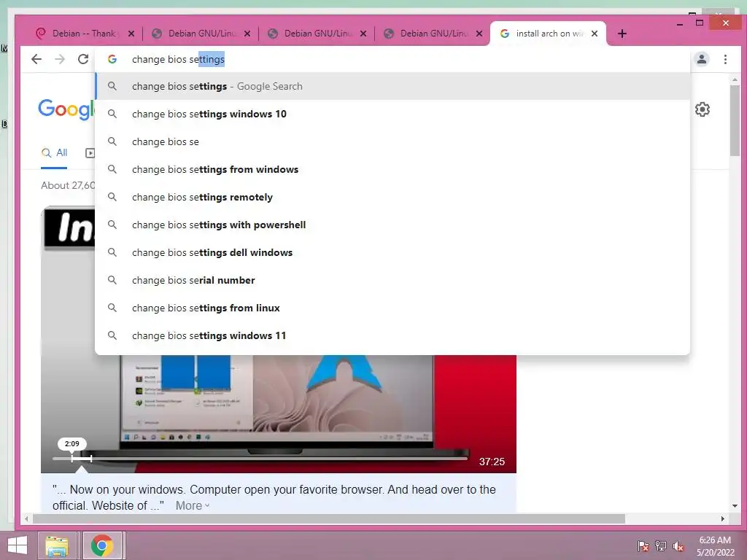Select the All search results tab
The image size is (747, 560).
(x=54, y=153)
